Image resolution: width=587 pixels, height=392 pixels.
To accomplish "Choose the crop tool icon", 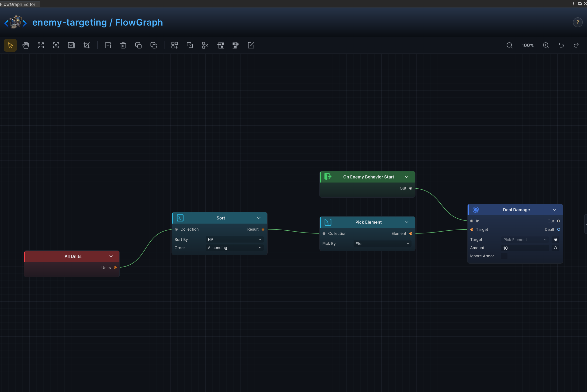I will 87,45.
